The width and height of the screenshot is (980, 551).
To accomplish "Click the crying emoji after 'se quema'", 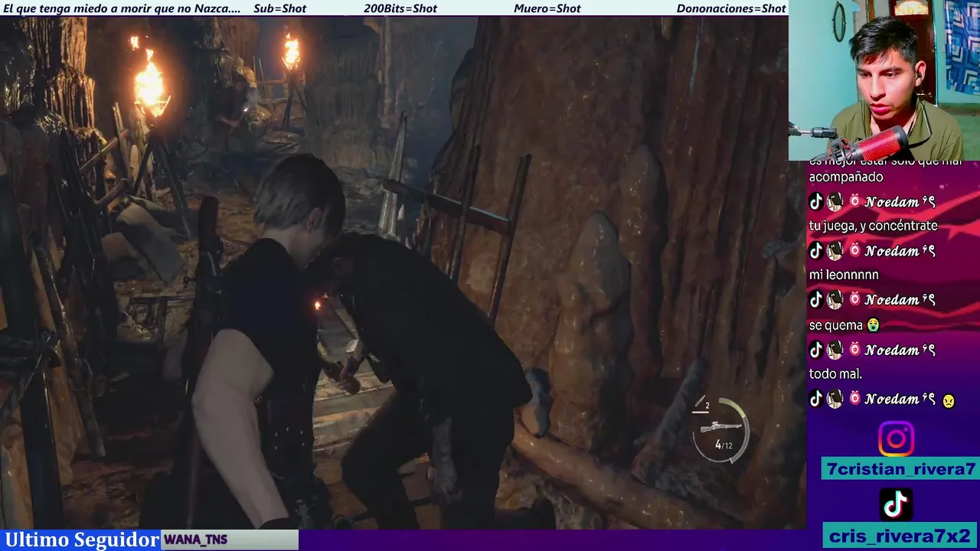I will 872,325.
